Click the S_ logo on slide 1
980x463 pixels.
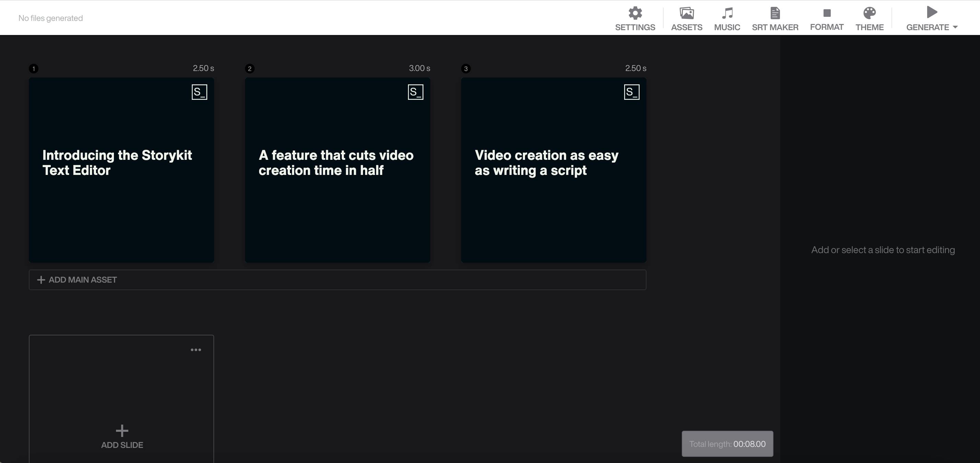199,92
